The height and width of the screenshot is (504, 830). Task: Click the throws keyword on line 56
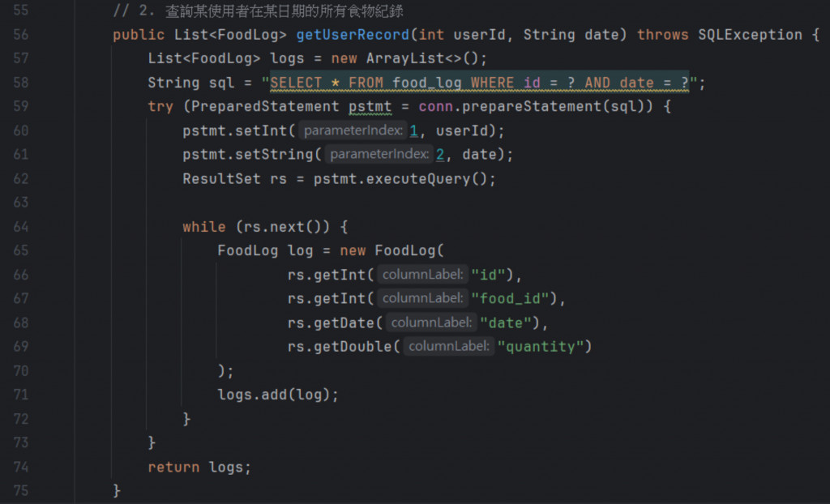coord(663,35)
